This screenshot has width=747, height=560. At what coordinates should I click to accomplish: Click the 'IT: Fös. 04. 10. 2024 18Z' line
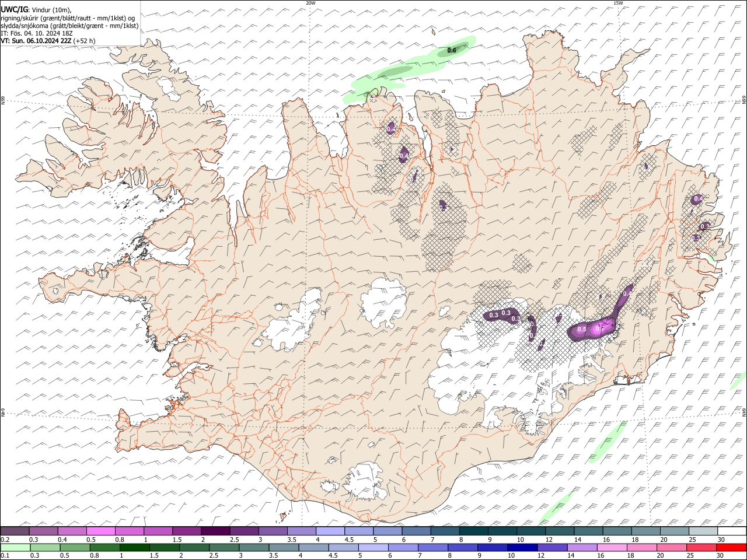click(37, 33)
